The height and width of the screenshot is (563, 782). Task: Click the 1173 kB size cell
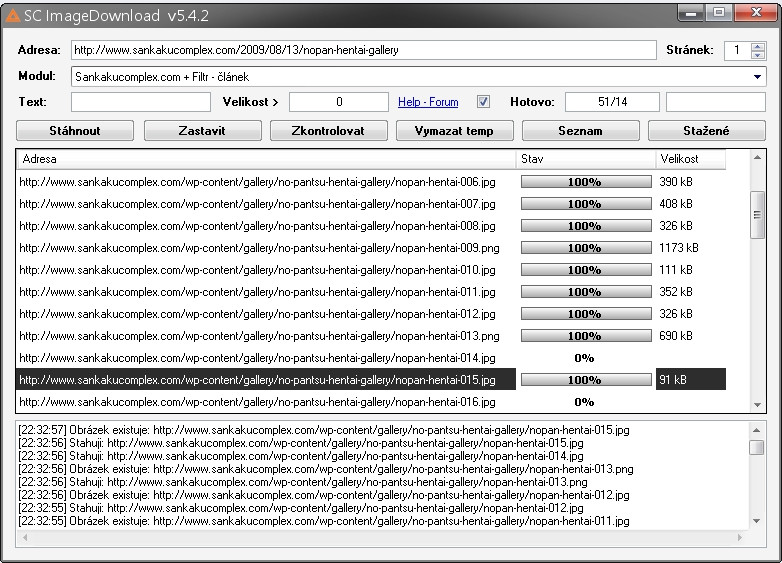coord(679,248)
